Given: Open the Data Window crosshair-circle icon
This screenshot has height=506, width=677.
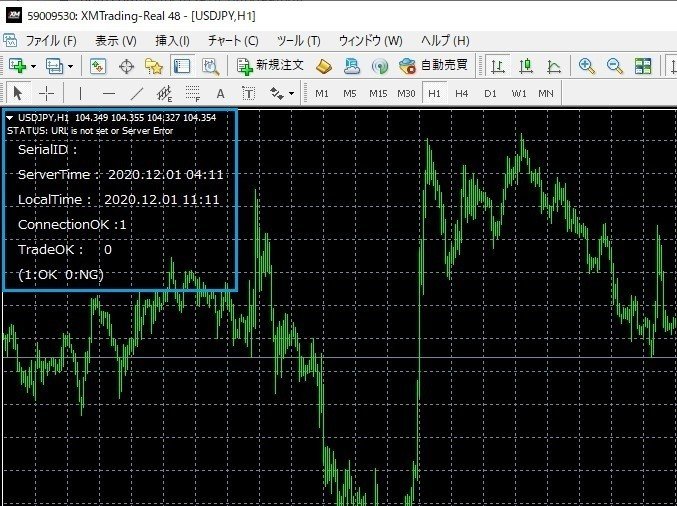Looking at the screenshot, I should coord(127,66).
